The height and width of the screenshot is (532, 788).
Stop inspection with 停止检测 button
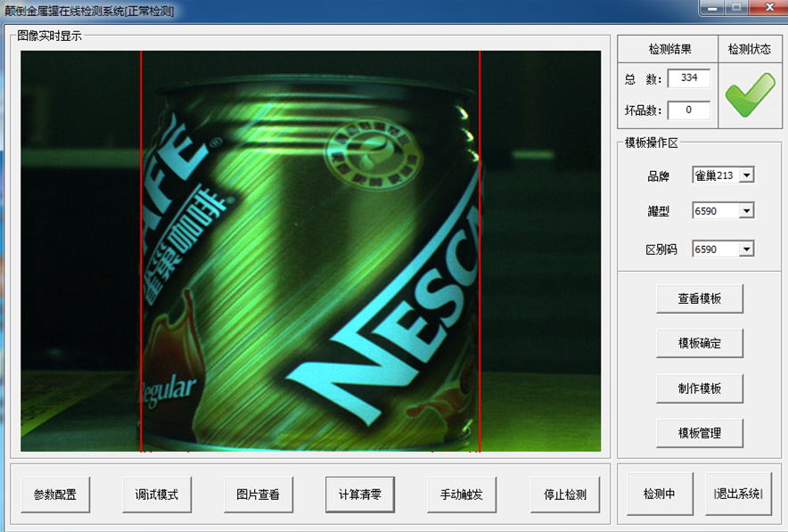click(x=565, y=495)
